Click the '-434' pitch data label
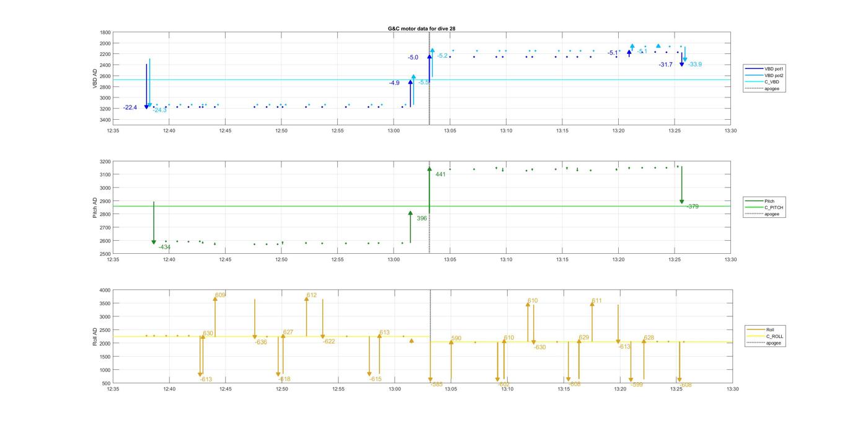The width and height of the screenshot is (868, 430). (x=164, y=247)
